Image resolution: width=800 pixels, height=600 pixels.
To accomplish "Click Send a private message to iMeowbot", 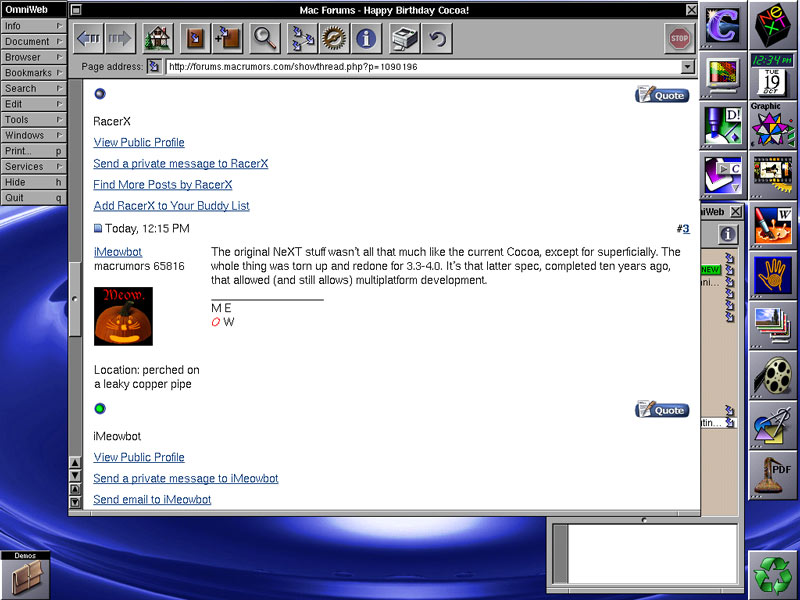I will click(186, 478).
